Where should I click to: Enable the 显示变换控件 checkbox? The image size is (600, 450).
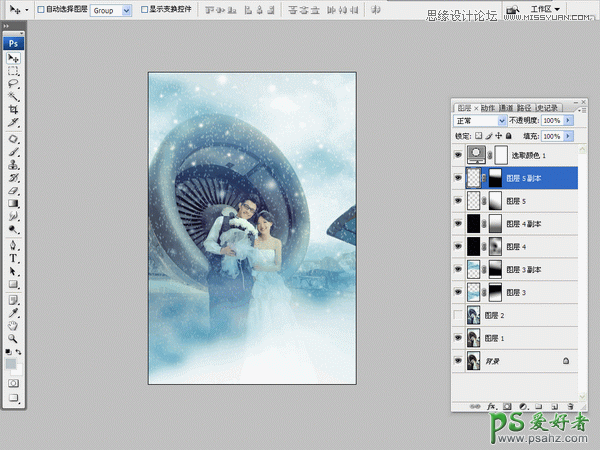(x=143, y=9)
